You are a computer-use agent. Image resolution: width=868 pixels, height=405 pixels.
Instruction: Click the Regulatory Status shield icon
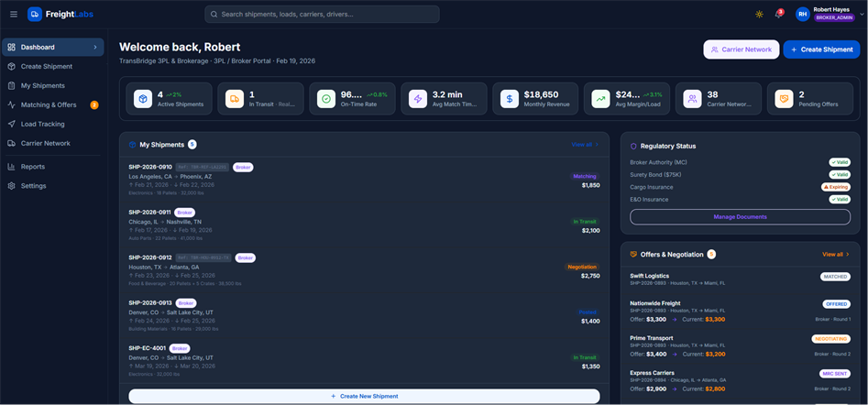click(634, 146)
